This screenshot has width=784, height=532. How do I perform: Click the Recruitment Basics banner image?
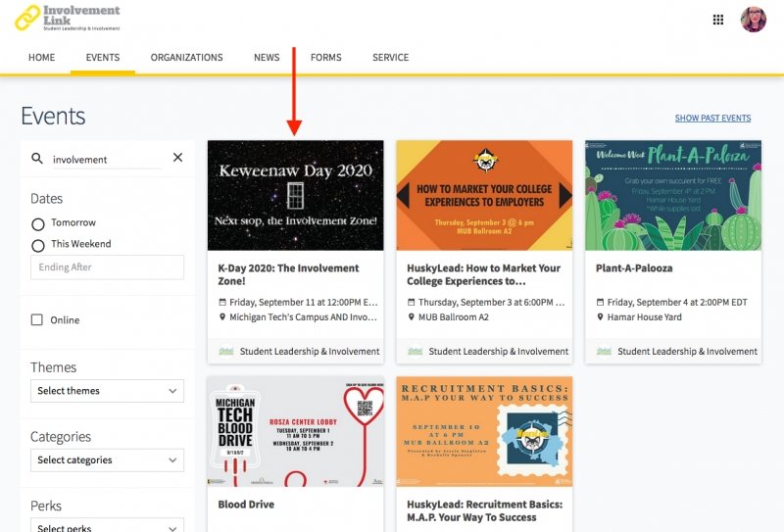click(484, 432)
